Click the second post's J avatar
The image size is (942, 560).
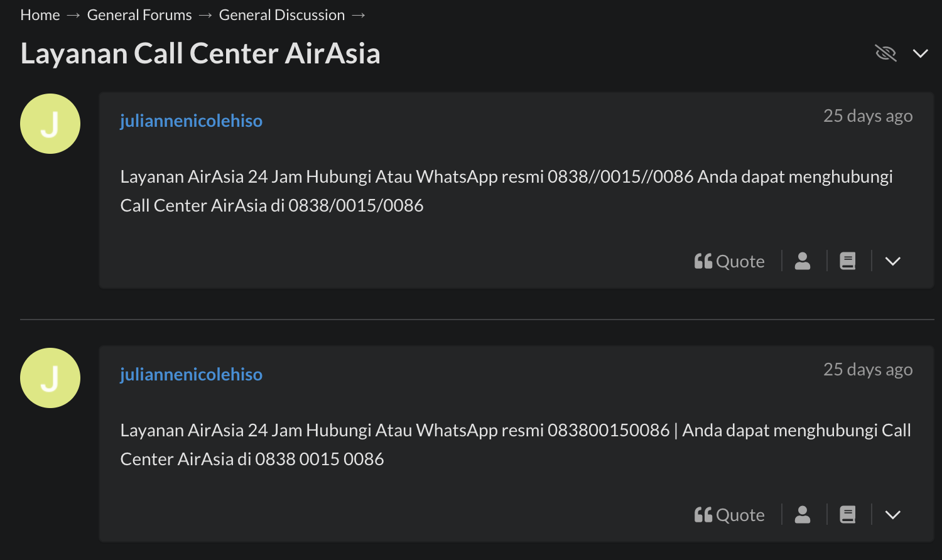50,378
